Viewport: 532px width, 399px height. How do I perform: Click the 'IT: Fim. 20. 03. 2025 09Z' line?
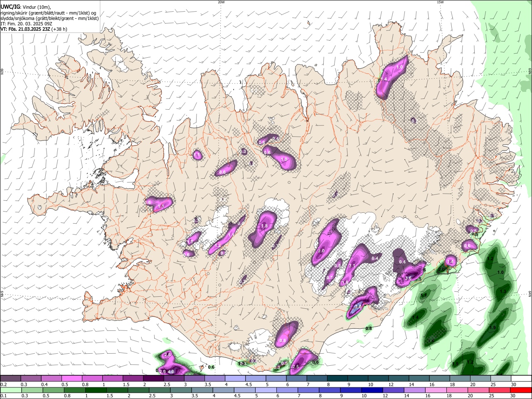coord(26,24)
